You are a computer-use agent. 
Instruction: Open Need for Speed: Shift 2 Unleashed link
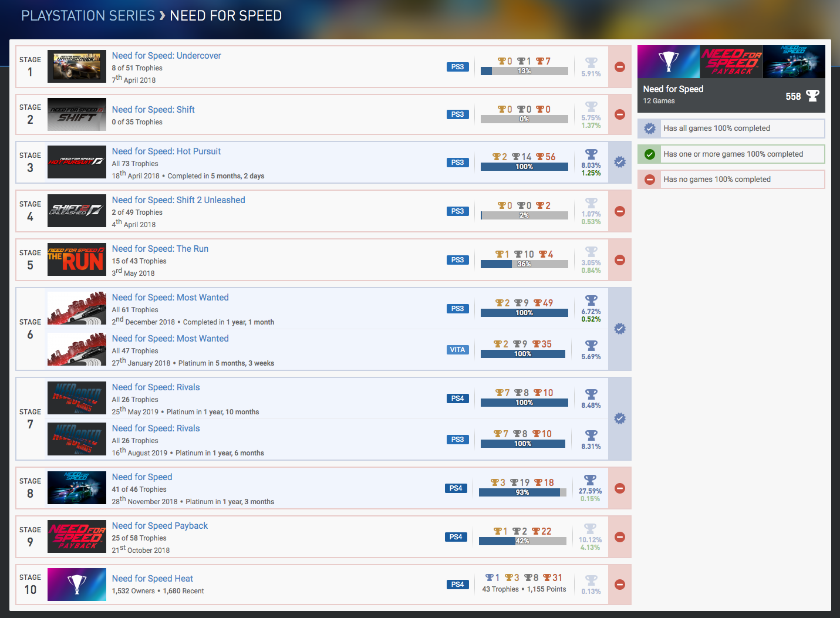178,200
